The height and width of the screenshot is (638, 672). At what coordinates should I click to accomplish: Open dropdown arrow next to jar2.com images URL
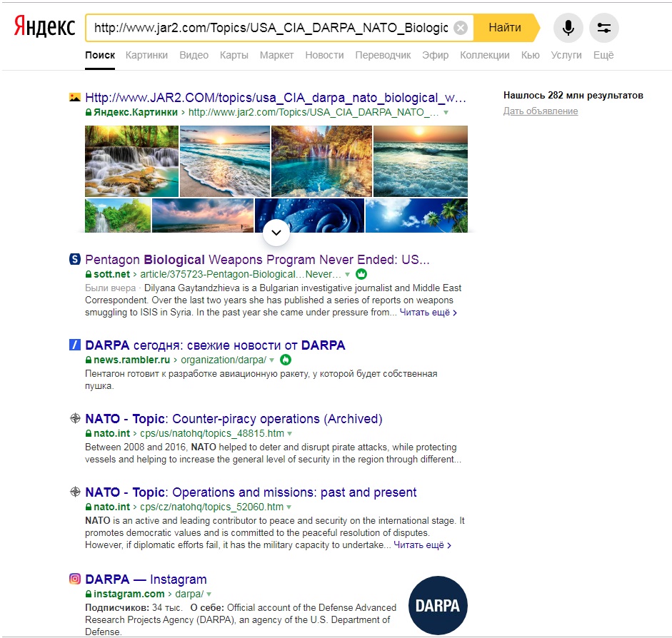click(x=446, y=113)
